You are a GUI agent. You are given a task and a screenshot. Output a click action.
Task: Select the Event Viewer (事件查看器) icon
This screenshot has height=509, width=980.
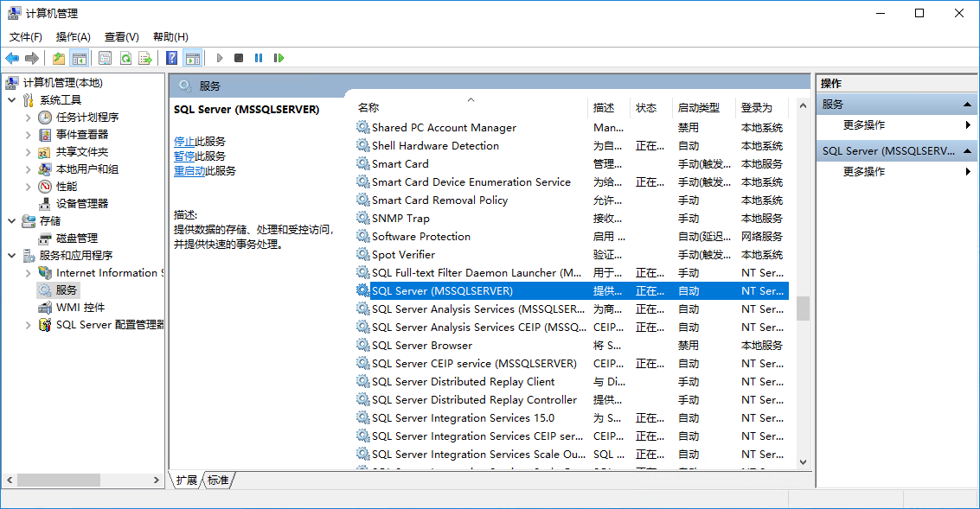point(45,135)
